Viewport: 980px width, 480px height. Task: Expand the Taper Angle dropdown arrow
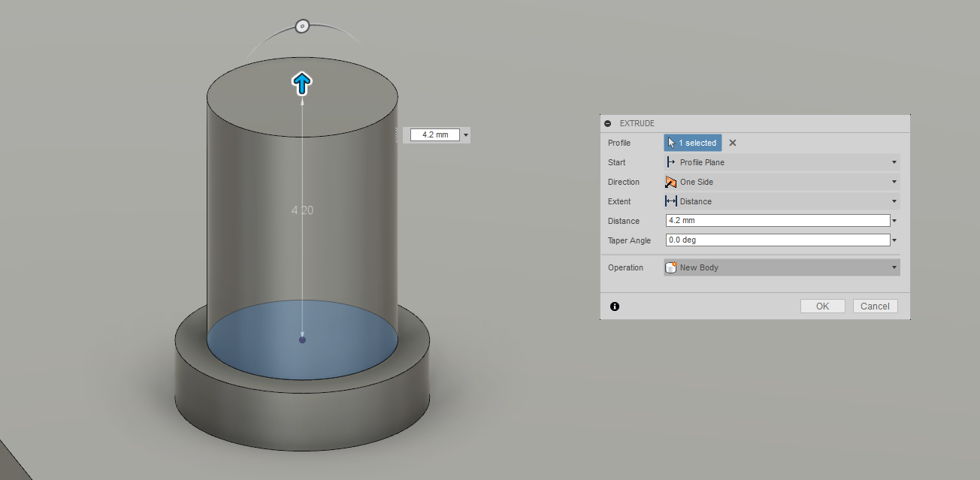click(x=895, y=240)
